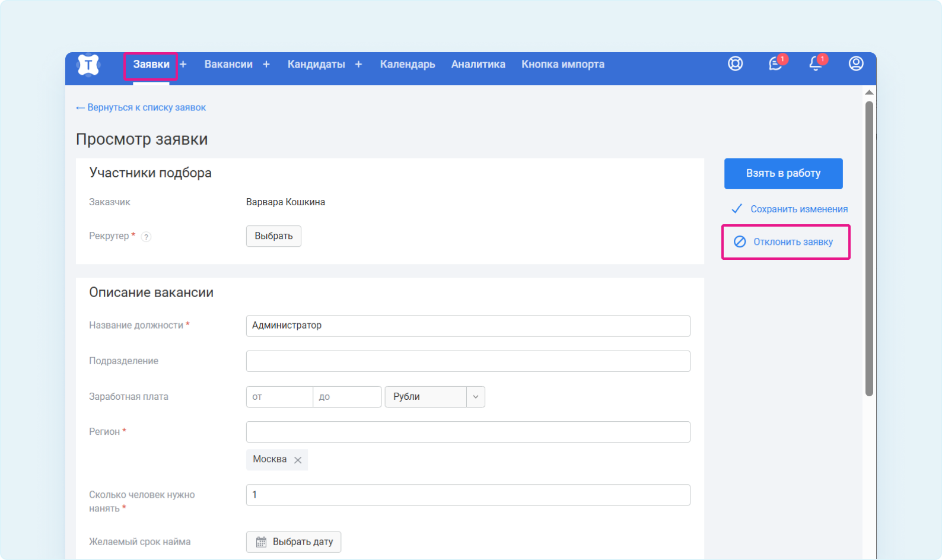The image size is (942, 560).
Task: Click Отклонить заявку link
Action: pos(793,241)
